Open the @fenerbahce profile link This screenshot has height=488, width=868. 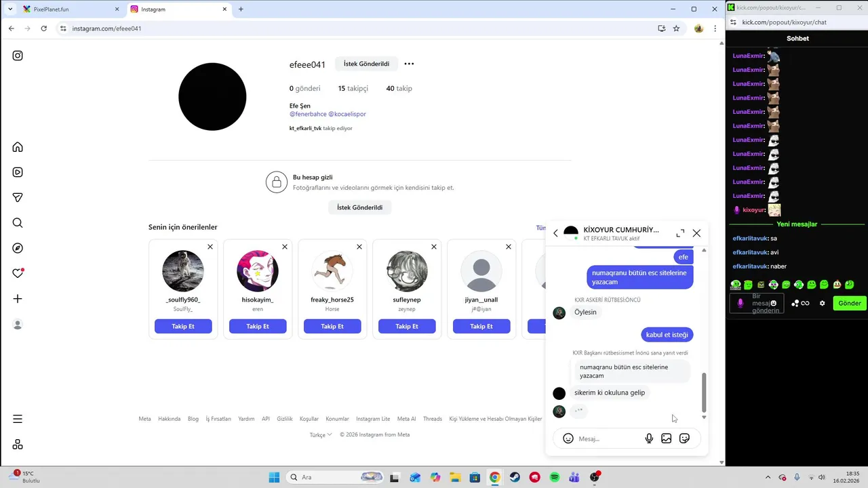[308, 114]
